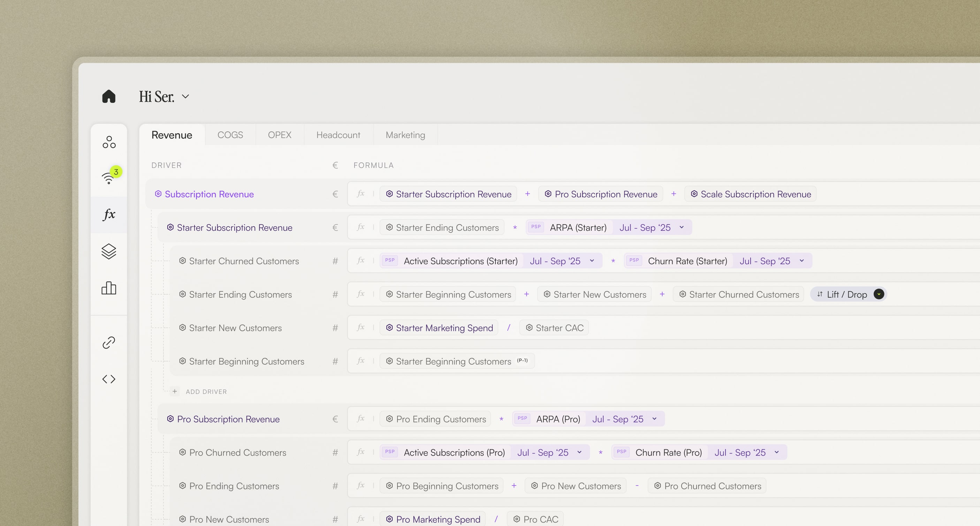Switch to the Headcount tab
The image size is (980, 526).
tap(338, 135)
